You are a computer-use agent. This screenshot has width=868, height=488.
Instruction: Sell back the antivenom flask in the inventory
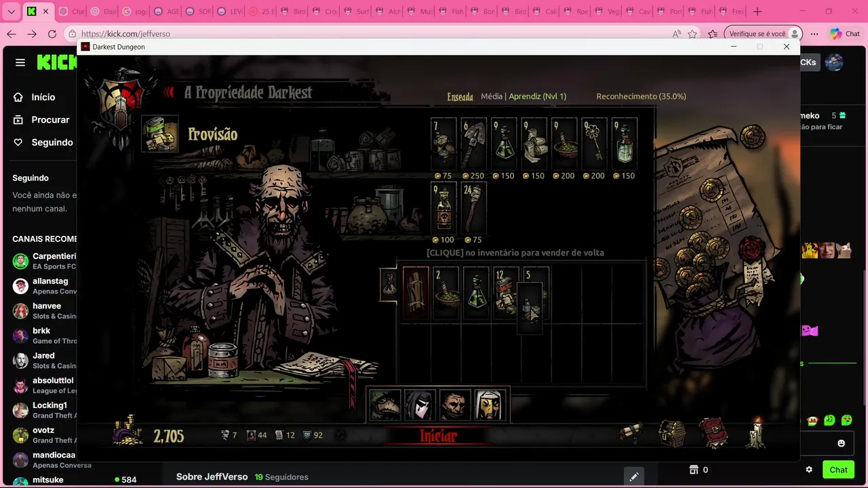point(476,293)
